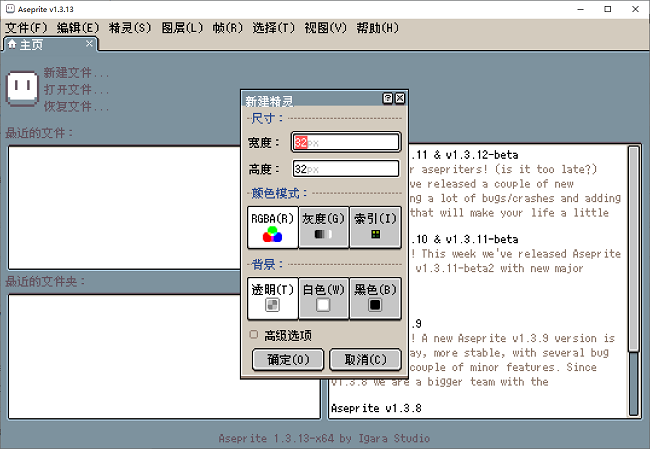The height and width of the screenshot is (449, 650).
Task: Click the 宽度 width input field
Action: pos(345,142)
